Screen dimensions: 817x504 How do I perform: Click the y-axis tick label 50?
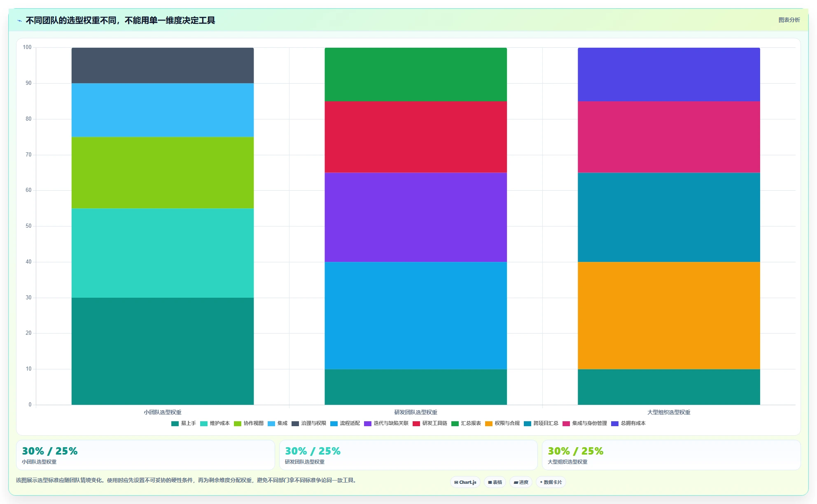[28, 226]
